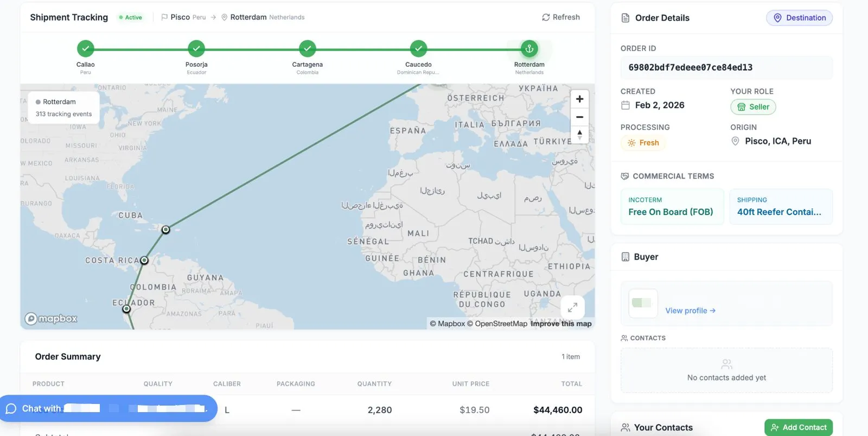Screen dimensions: 868x436
Task: Click the UNIT PRICE column header
Action: coord(471,384)
